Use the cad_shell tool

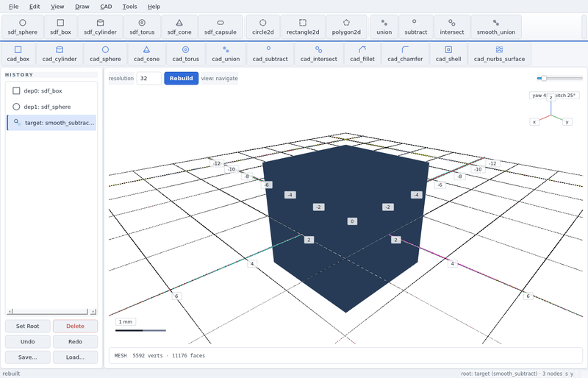[x=448, y=54]
